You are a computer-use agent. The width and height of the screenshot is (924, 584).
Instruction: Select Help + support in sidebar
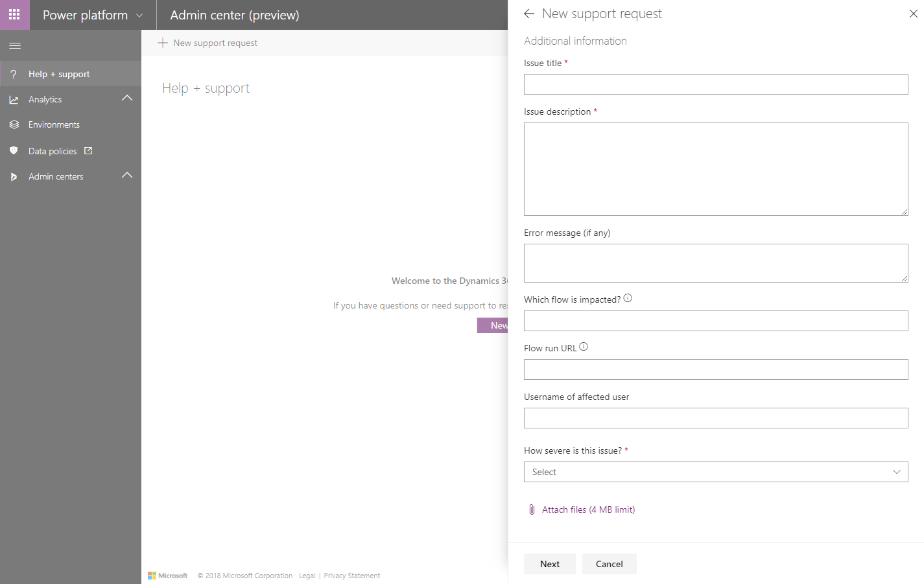(x=59, y=74)
